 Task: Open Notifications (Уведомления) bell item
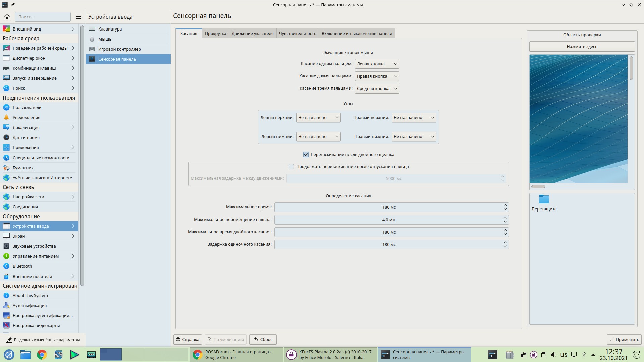coord(26,117)
